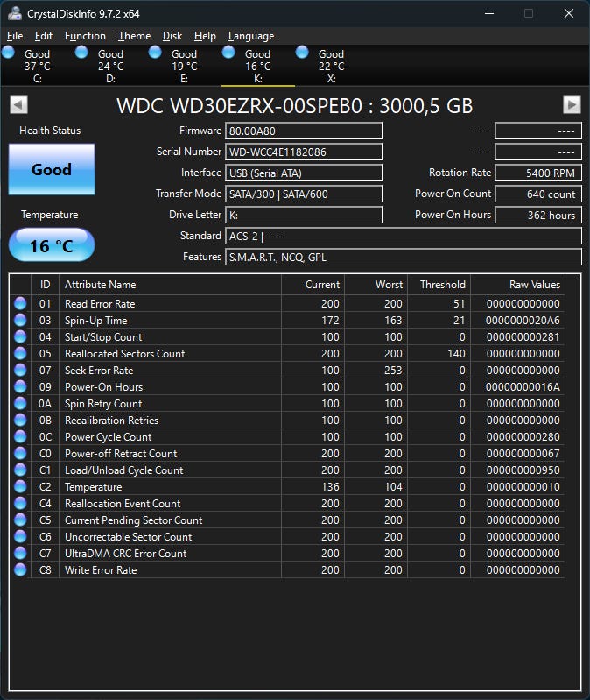Switch to disk D: tab at 24 °C
Viewport: 590px width, 700px height.
110,66
